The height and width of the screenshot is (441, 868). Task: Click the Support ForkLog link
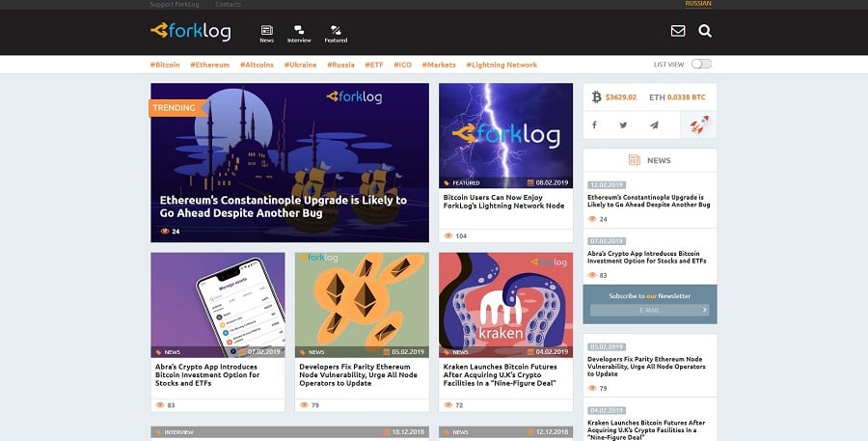click(x=175, y=5)
